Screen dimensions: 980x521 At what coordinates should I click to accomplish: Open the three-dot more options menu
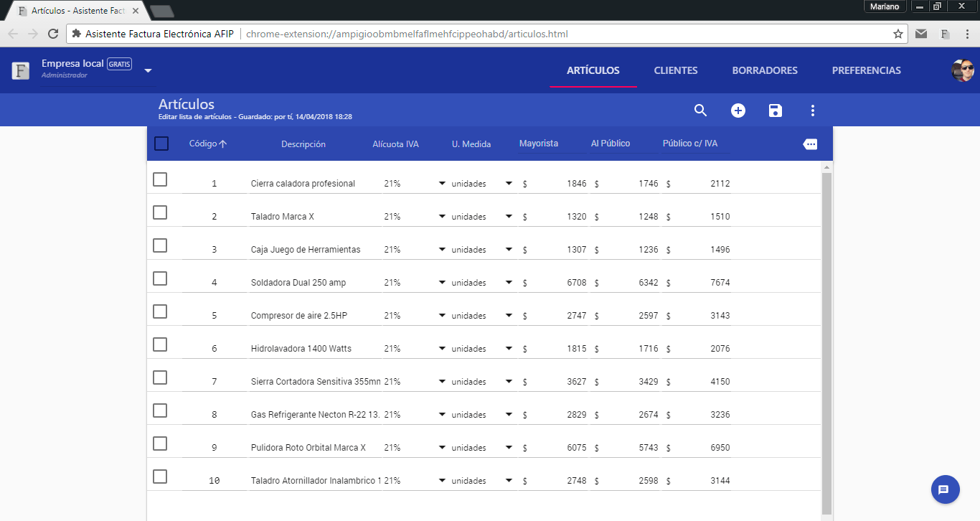[x=813, y=111]
